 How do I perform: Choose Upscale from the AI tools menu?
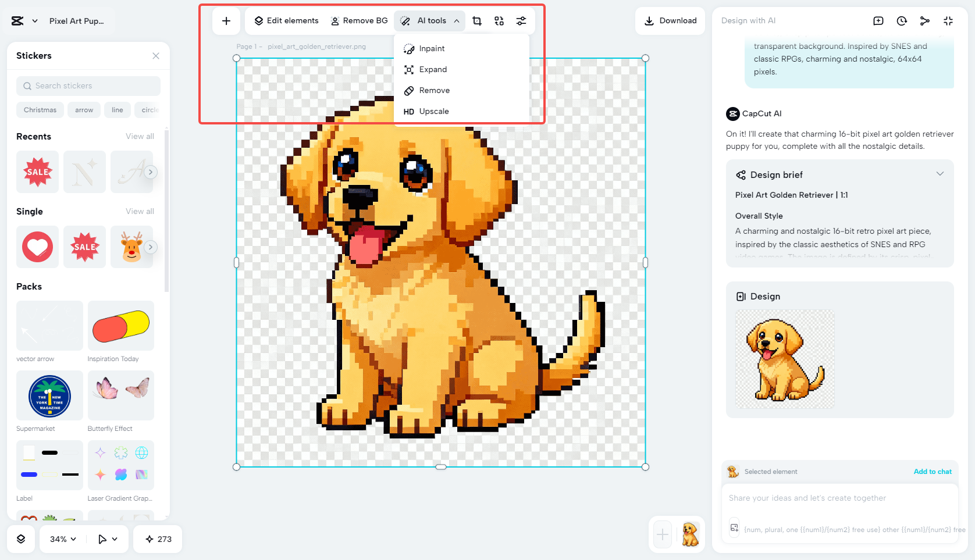coord(434,111)
